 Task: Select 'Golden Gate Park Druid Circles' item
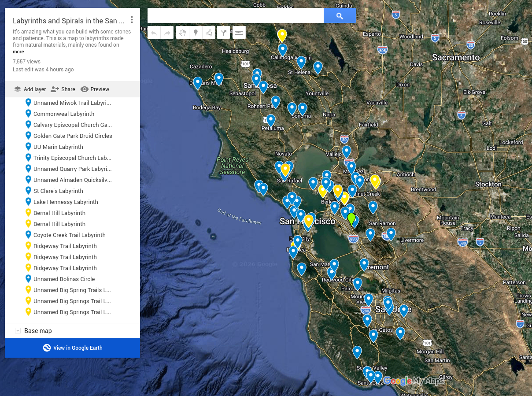tap(72, 136)
